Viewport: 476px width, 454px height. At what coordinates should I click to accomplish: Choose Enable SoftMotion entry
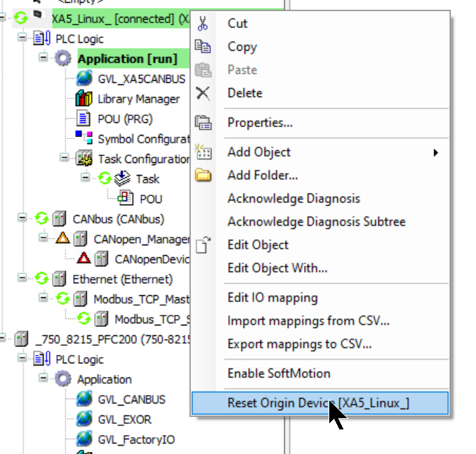pos(320,373)
